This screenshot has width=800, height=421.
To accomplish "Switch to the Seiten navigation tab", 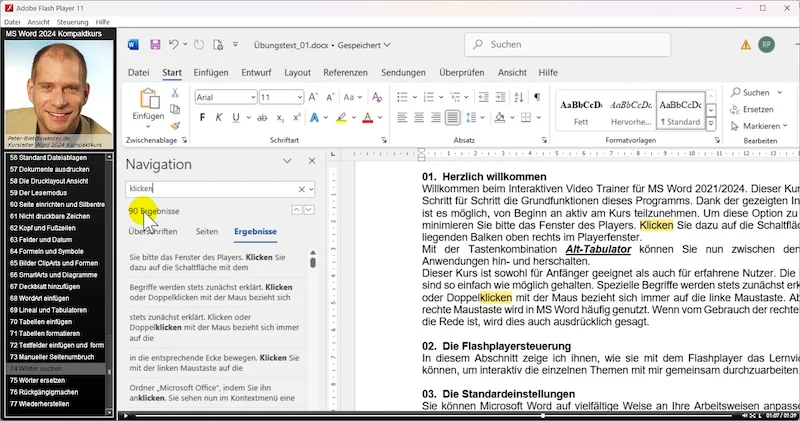I will pos(207,231).
